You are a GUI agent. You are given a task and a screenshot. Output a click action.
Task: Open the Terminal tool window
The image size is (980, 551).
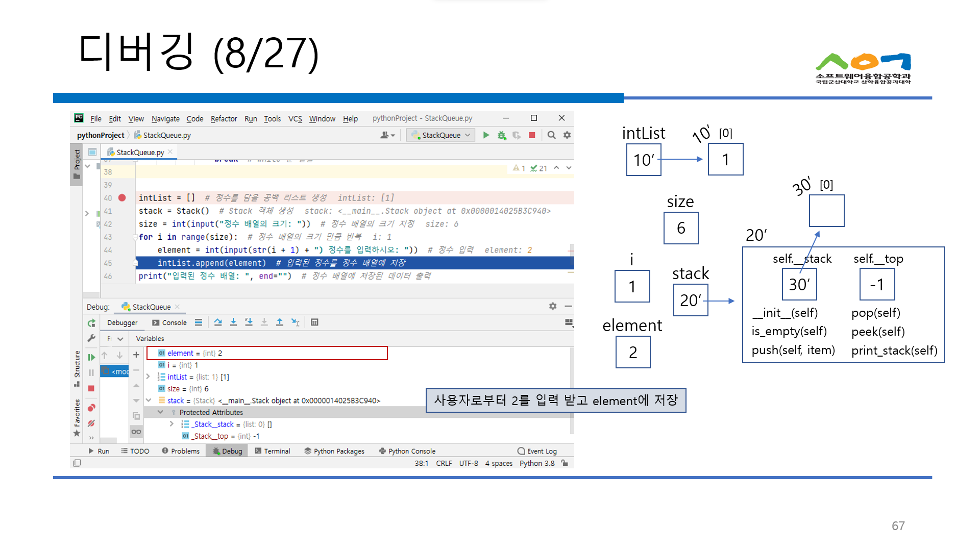(273, 451)
